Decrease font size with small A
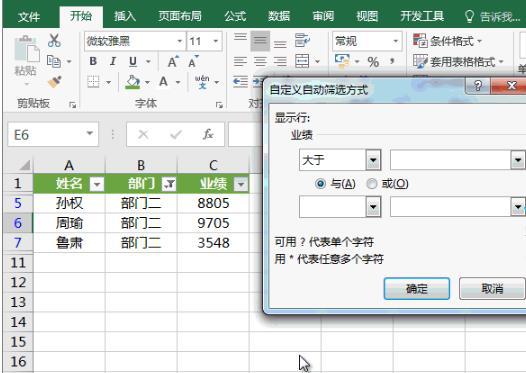This screenshot has height=373, width=526. click(x=193, y=61)
